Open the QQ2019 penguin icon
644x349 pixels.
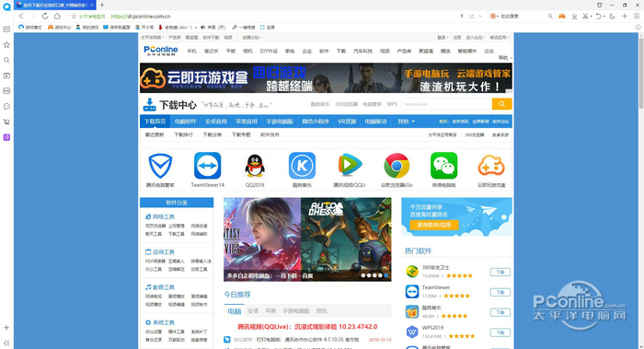(255, 166)
